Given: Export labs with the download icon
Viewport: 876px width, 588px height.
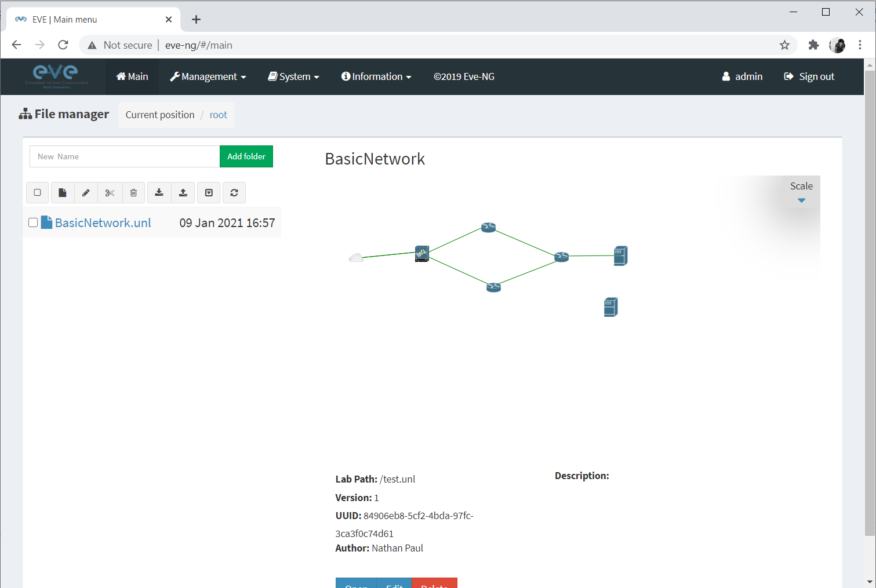Looking at the screenshot, I should pos(159,192).
